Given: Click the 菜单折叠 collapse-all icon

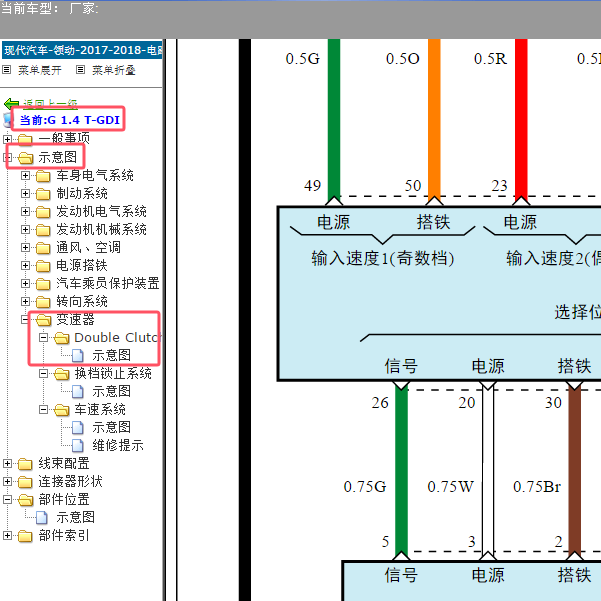Looking at the screenshot, I should (80, 70).
